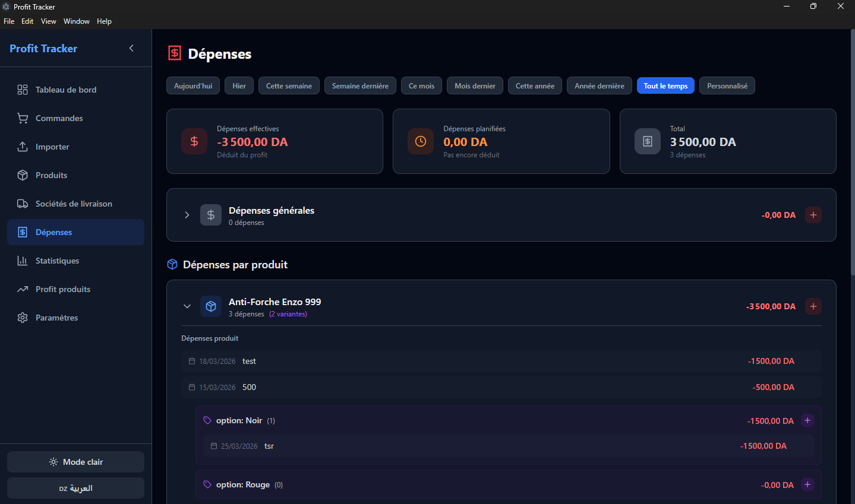Open Sociétés de livraison truck icon
Viewport: 855px width, 504px height.
coord(23,204)
